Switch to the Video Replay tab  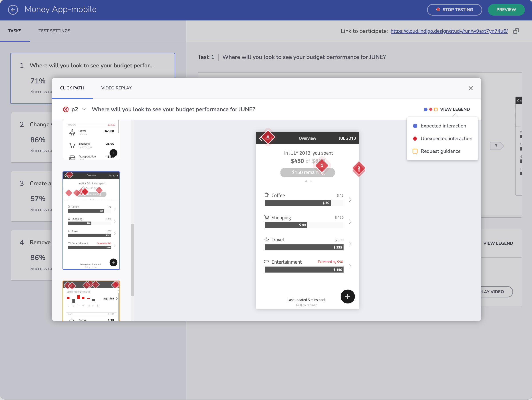click(116, 88)
